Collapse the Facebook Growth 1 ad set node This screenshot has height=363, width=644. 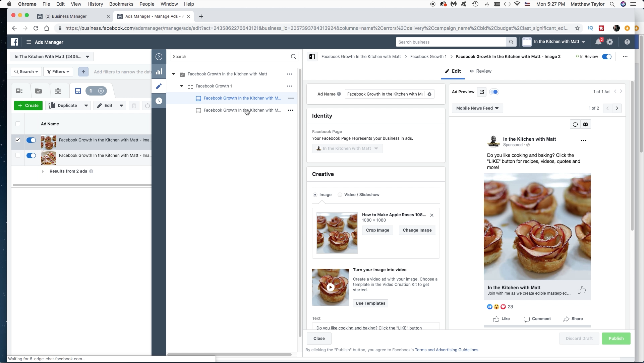[182, 86]
